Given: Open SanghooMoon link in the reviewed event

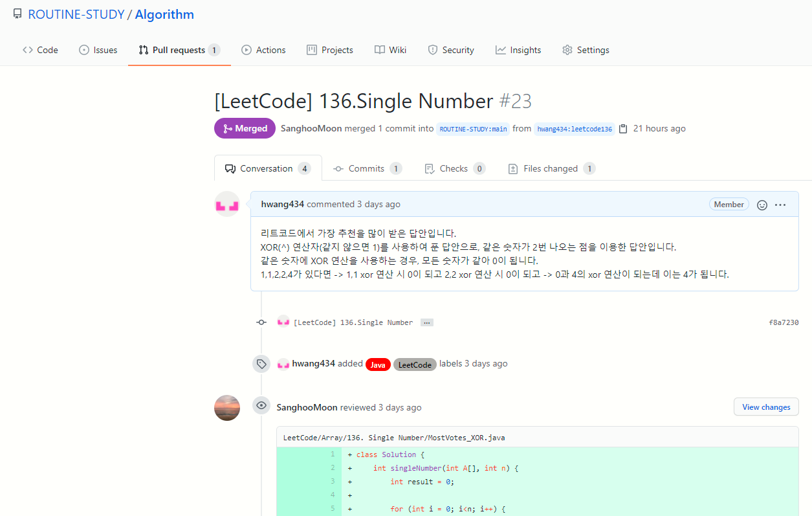Looking at the screenshot, I should coord(307,407).
